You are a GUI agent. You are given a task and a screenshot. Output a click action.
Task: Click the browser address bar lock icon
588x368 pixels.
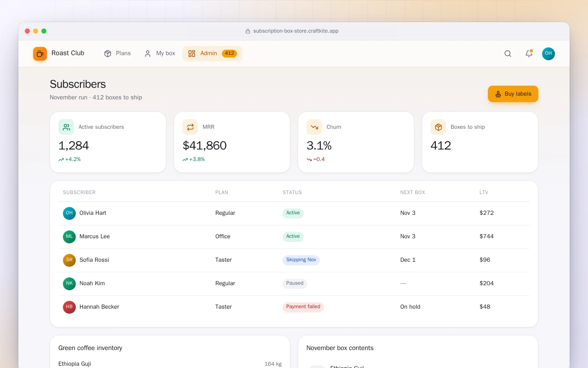pos(248,31)
